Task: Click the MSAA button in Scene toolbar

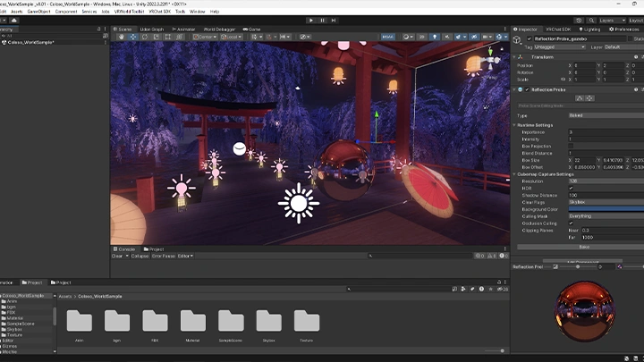Action: point(387,37)
